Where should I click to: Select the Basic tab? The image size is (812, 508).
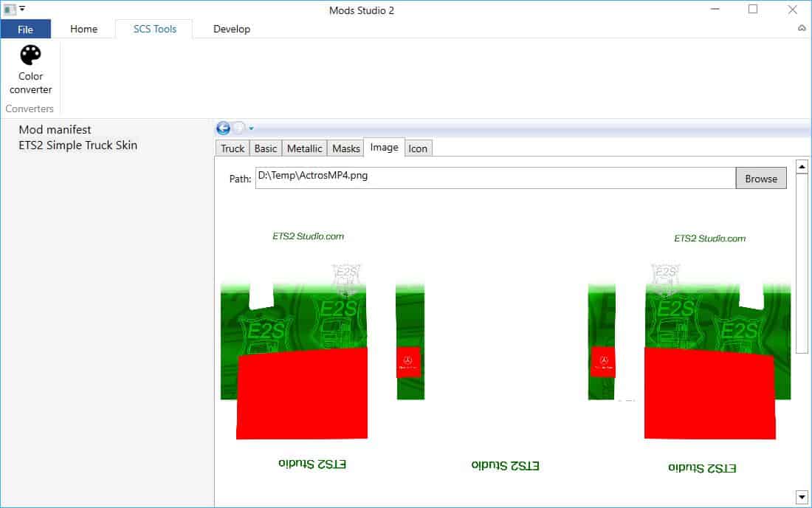point(266,148)
